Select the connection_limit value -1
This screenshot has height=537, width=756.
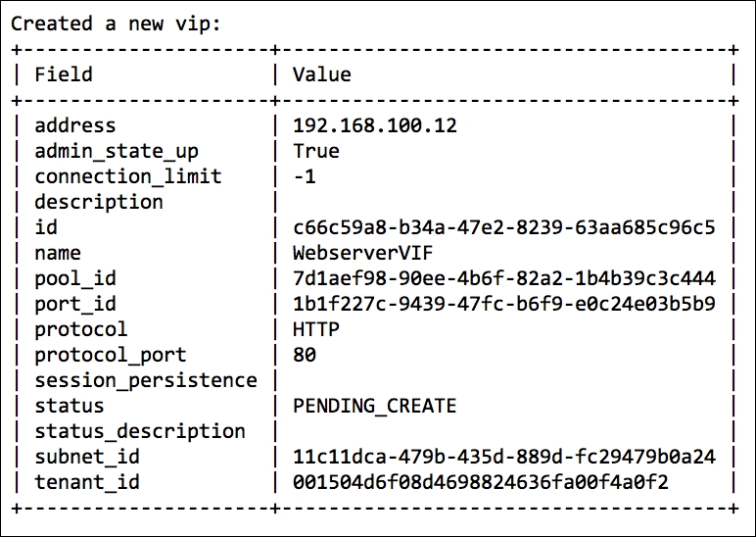click(304, 176)
